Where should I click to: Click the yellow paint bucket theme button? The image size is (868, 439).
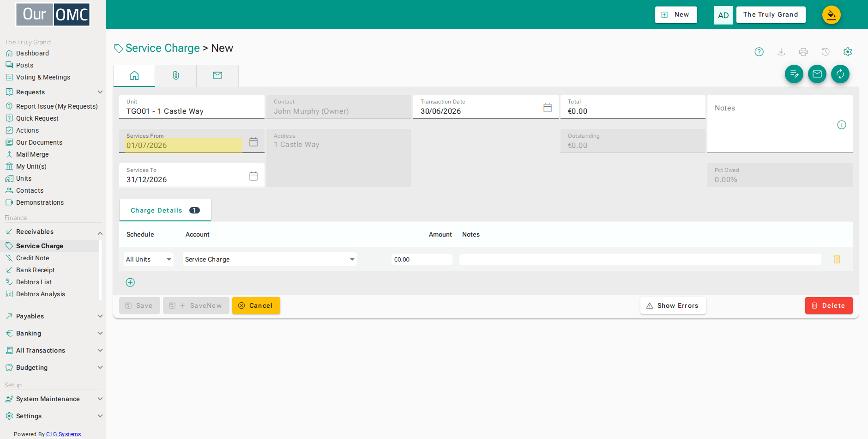832,15
